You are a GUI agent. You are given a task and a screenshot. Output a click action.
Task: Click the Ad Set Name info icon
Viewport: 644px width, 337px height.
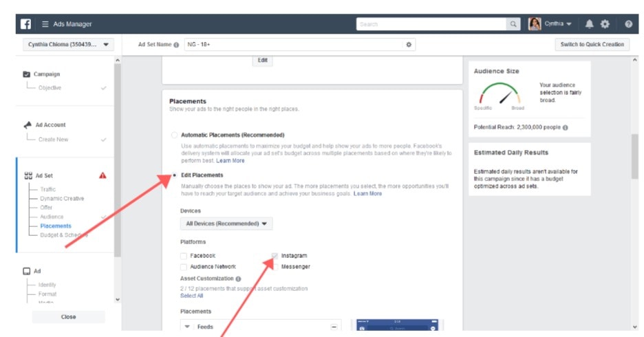(176, 45)
